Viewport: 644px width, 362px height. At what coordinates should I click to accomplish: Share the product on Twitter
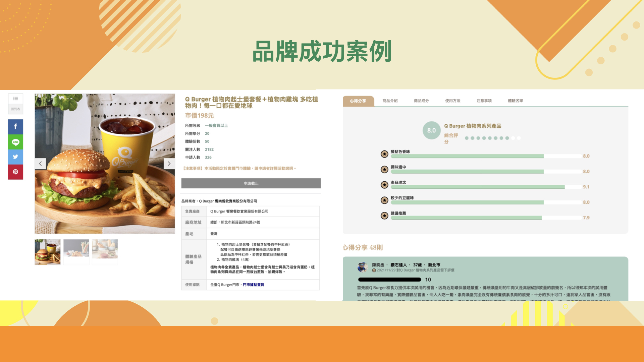pyautogui.click(x=15, y=157)
